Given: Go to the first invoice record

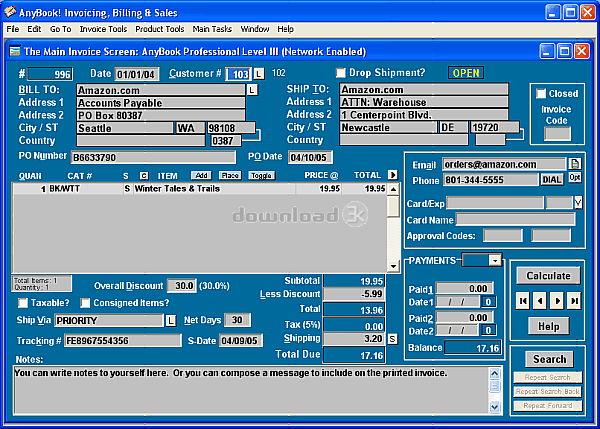Looking at the screenshot, I should pos(524,300).
